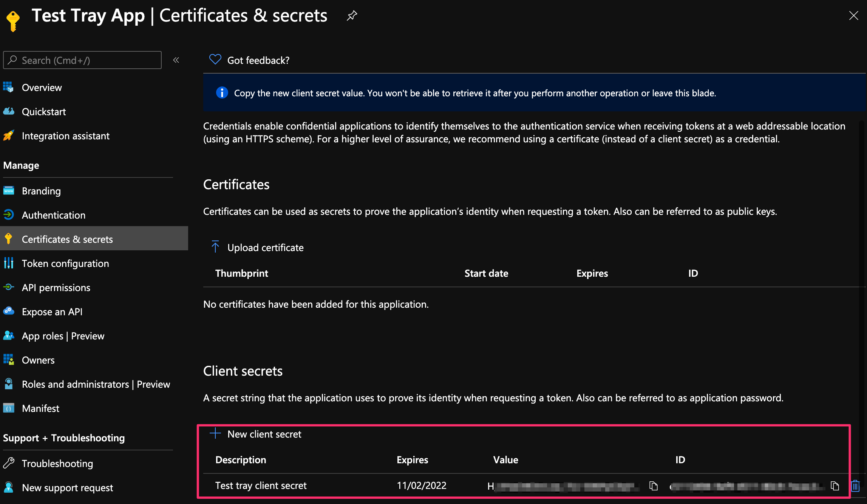Open the Branding settings page
This screenshot has width=867, height=504.
[41, 191]
